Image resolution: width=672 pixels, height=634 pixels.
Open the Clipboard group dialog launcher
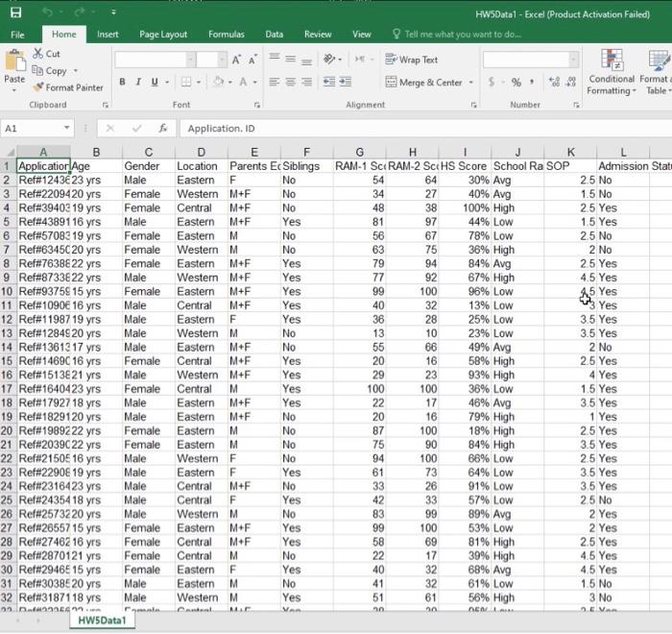[x=106, y=105]
